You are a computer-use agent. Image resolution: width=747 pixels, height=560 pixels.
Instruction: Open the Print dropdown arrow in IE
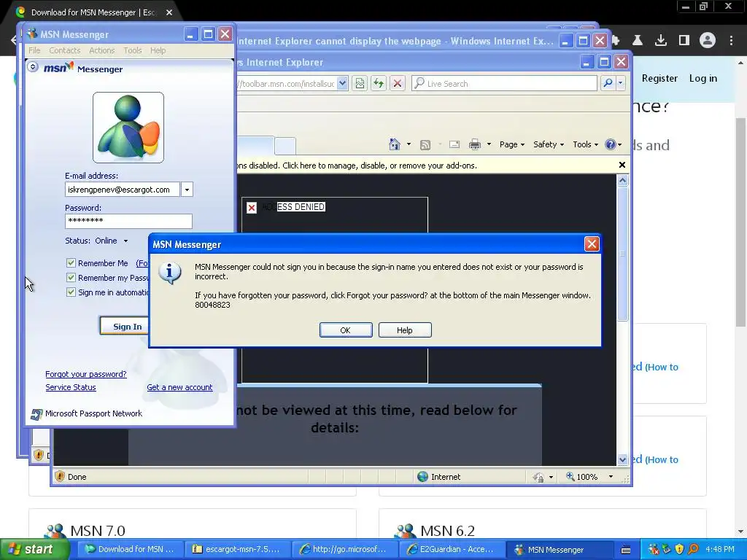click(x=489, y=144)
